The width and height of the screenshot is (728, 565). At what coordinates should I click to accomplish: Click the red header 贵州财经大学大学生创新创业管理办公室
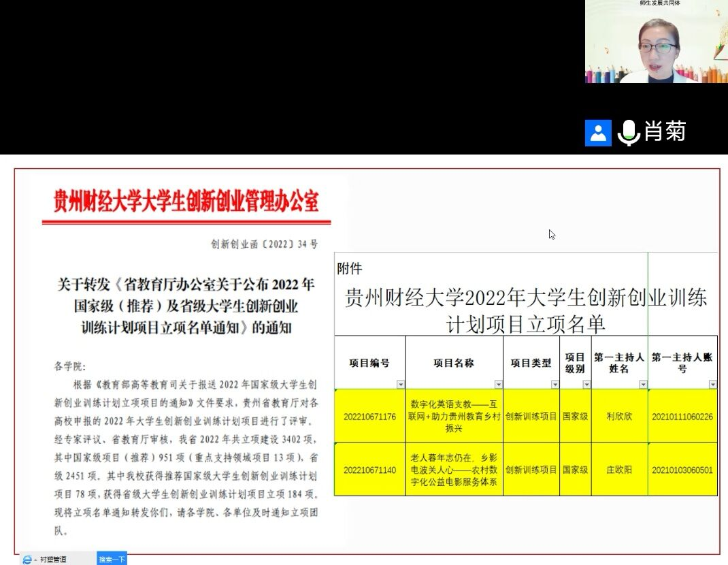[186, 202]
